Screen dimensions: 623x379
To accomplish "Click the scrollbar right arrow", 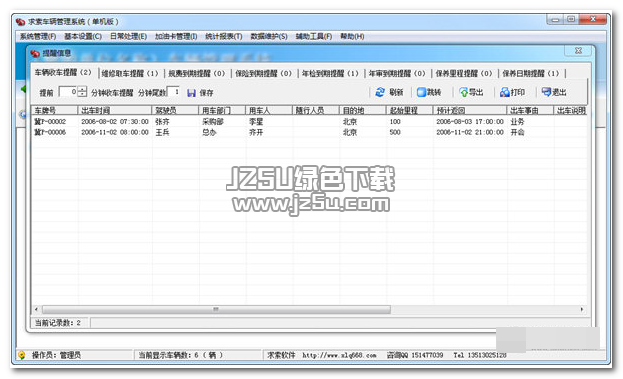I will 582,309.
